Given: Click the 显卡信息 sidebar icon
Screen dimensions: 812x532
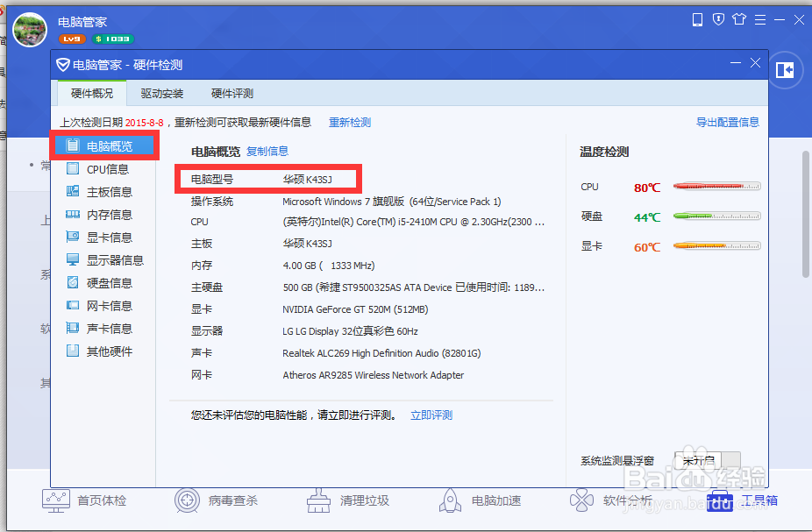Looking at the screenshot, I should (73, 237).
